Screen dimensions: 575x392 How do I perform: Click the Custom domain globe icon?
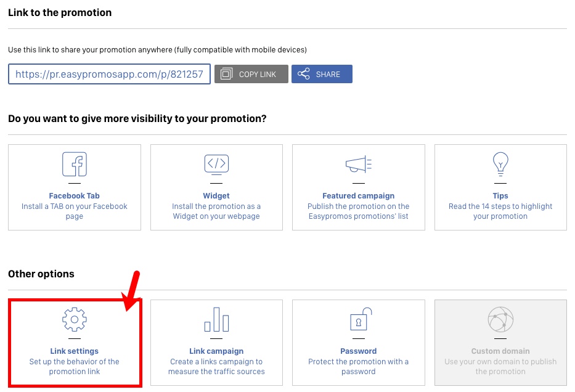[x=500, y=319]
